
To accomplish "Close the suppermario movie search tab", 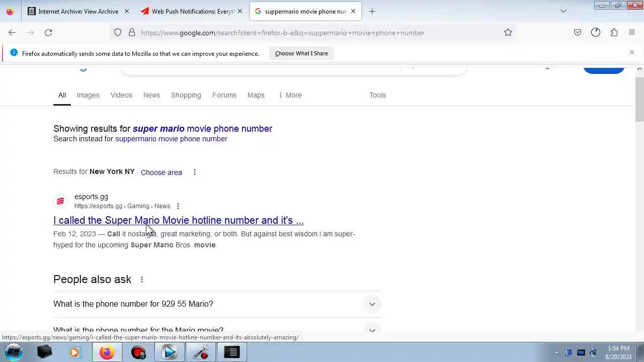I will (353, 11).
